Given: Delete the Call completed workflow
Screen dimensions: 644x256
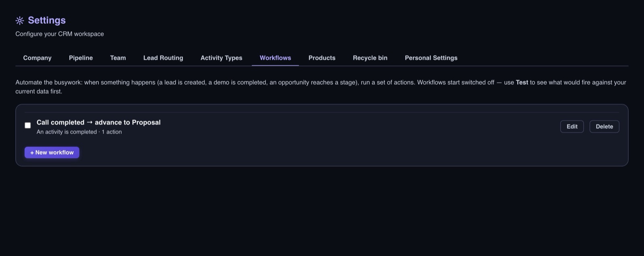Looking at the screenshot, I should (604, 127).
